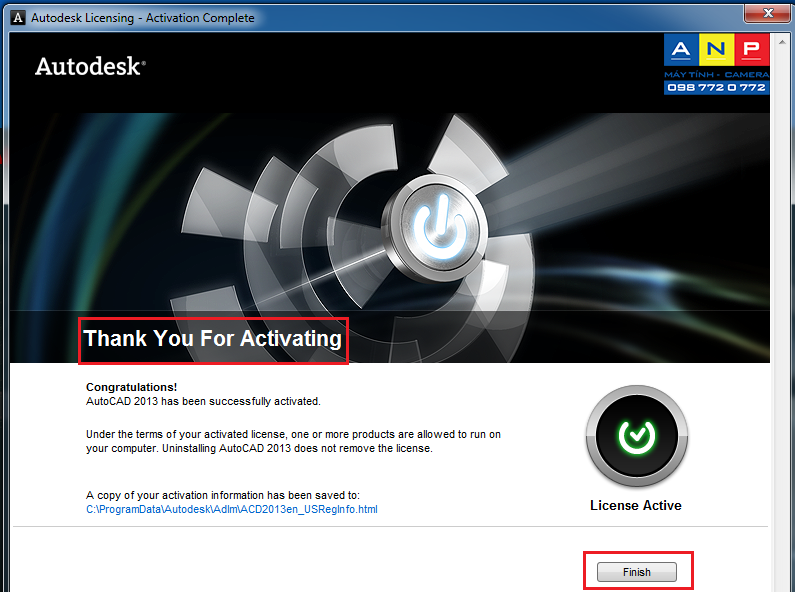Screen dimensions: 795x594
Task: Click the 'License Active' label
Action: [636, 505]
